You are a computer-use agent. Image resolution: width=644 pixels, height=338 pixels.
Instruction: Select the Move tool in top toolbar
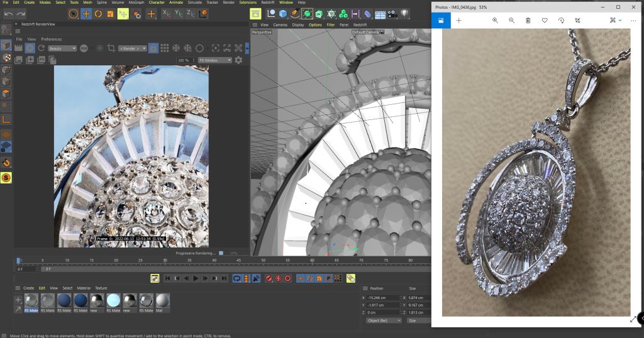86,14
